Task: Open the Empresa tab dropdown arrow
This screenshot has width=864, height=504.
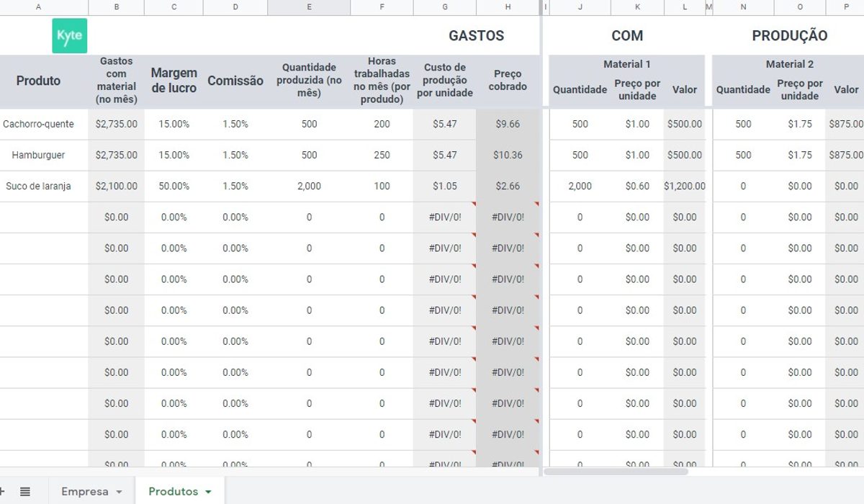Action: point(120,491)
